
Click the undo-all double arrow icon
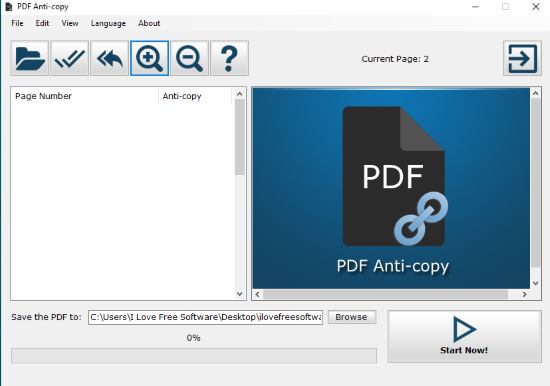click(109, 58)
